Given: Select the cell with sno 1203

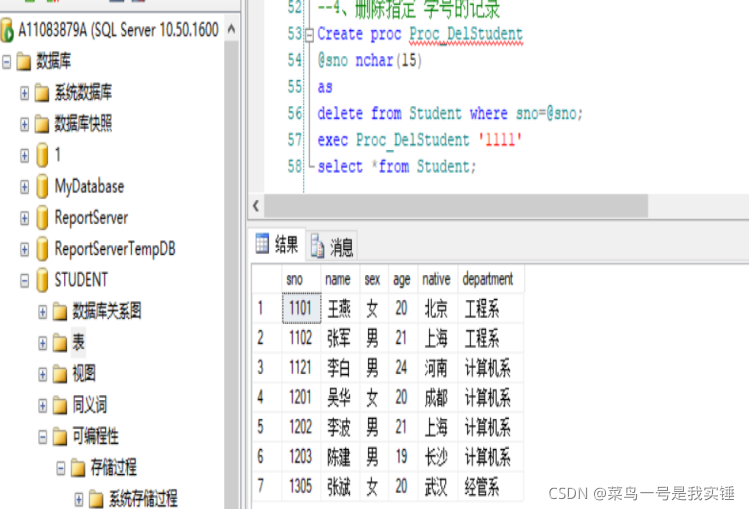Looking at the screenshot, I should 301,457.
